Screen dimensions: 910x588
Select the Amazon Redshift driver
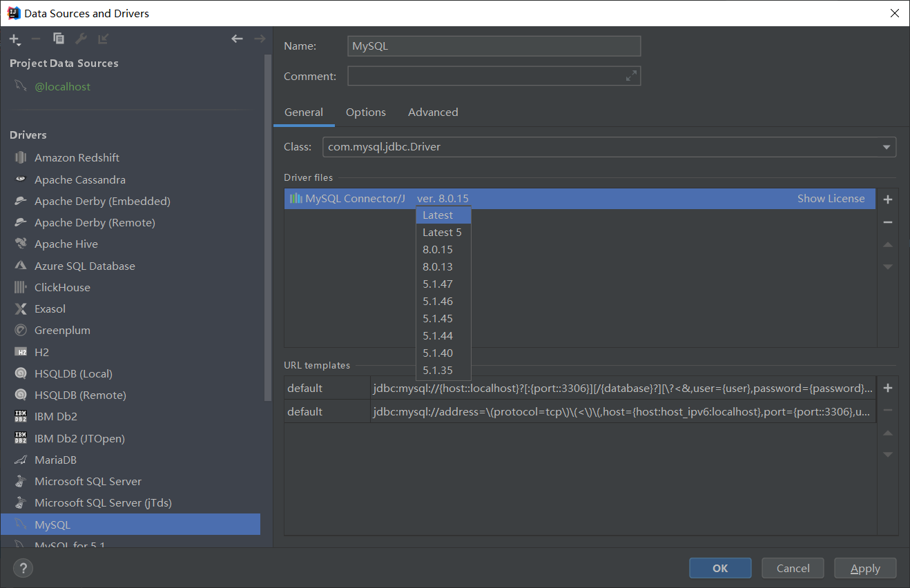click(x=130, y=158)
